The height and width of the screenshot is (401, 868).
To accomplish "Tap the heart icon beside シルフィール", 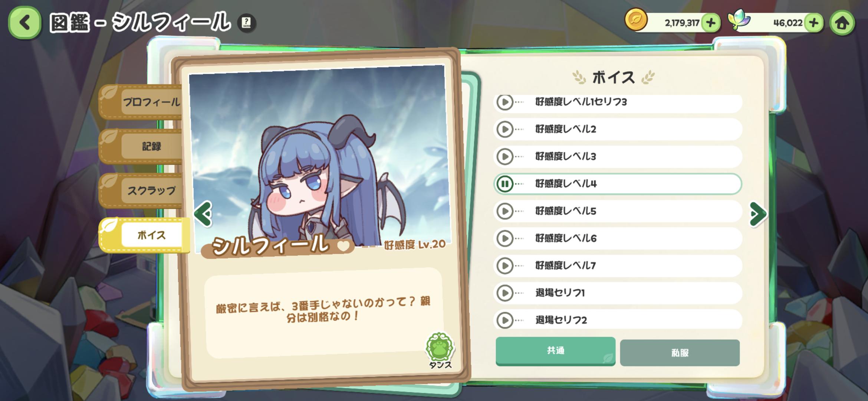I will (x=343, y=245).
